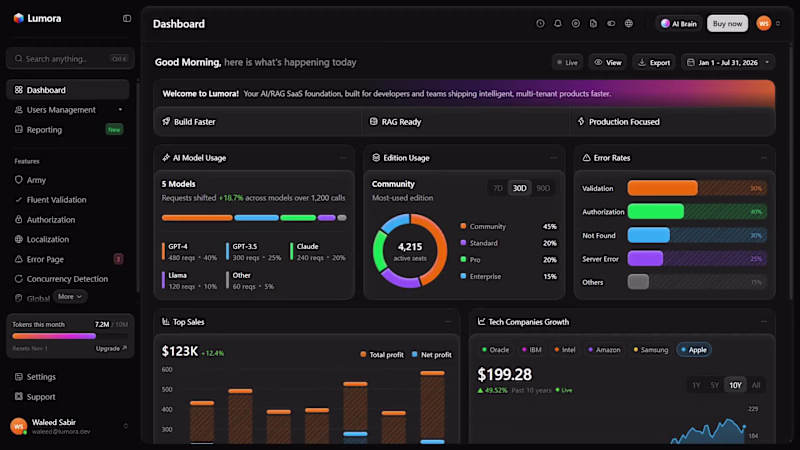The width and height of the screenshot is (800, 450).
Task: Toggle Live mode button
Action: pos(567,62)
